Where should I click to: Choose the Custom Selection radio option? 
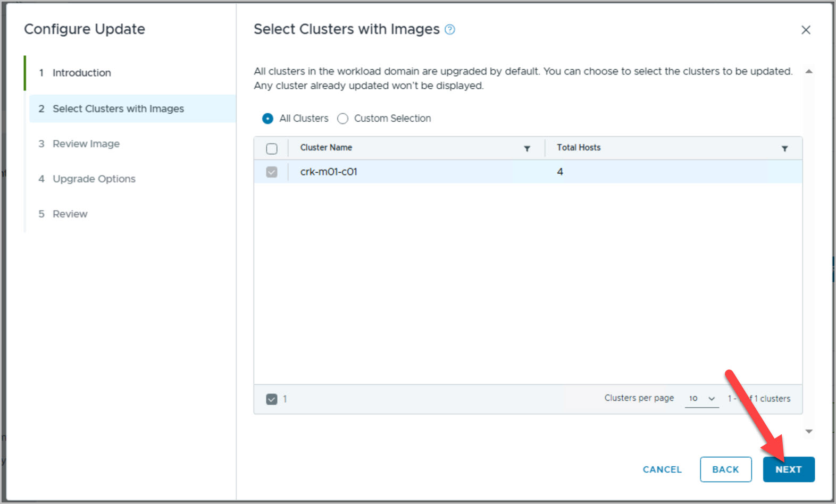point(343,119)
